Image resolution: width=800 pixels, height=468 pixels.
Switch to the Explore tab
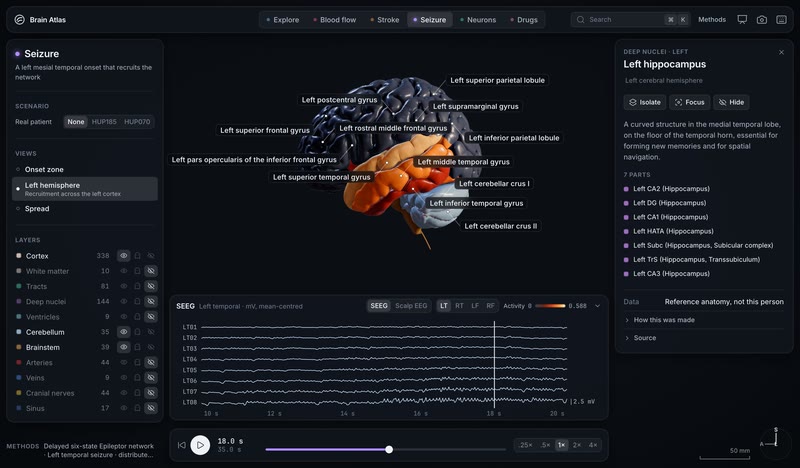point(282,20)
